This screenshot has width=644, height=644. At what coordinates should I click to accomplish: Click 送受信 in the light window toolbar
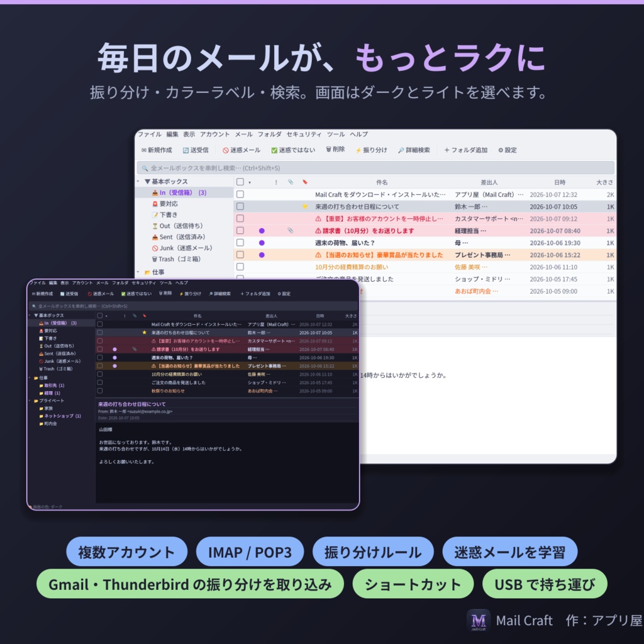click(196, 150)
